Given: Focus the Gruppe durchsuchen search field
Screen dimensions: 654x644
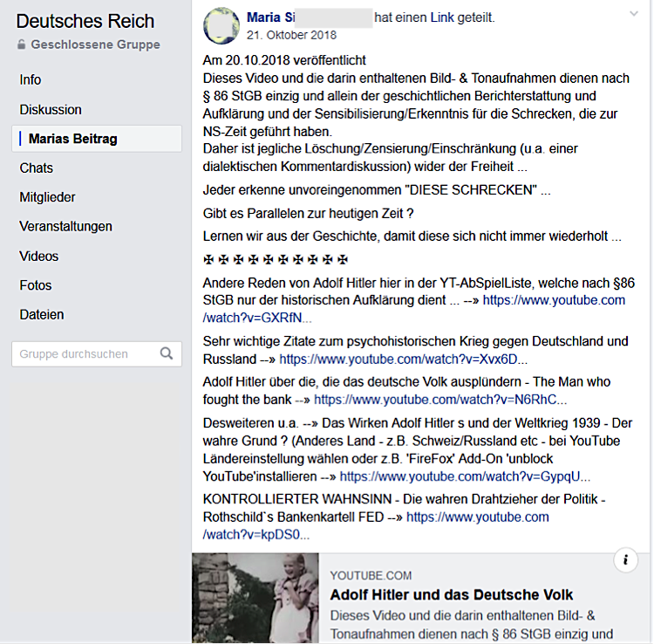Looking at the screenshot, I should (x=96, y=354).
